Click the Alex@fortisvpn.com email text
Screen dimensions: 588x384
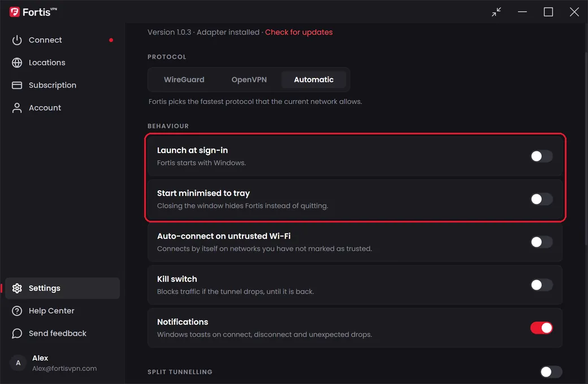[64, 368]
